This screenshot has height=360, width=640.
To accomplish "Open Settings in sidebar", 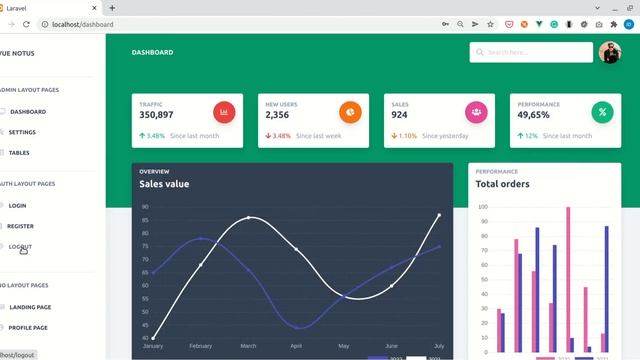I will coord(22,132).
